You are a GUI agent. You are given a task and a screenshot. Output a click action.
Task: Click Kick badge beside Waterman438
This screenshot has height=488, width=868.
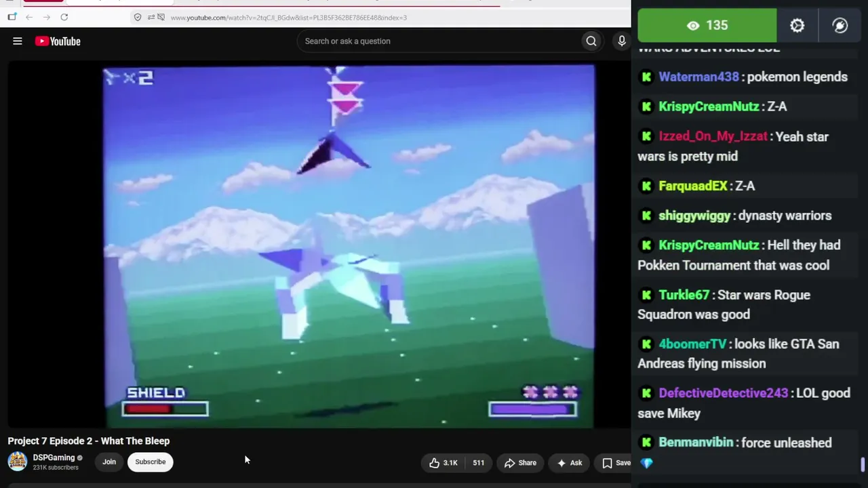[x=646, y=77]
